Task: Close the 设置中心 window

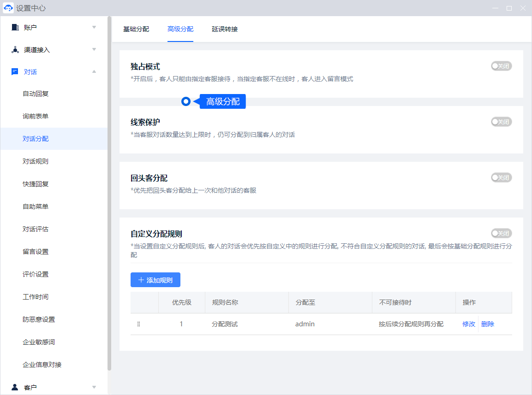Action: (x=523, y=8)
